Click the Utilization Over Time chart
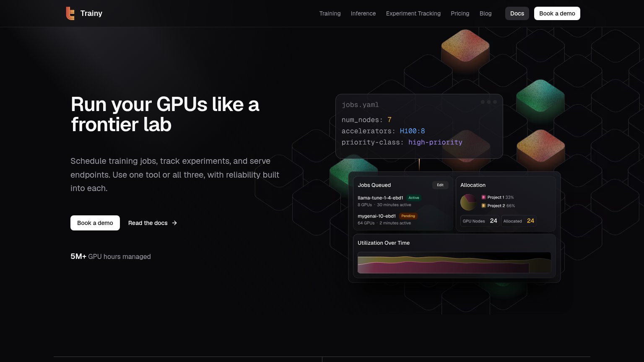Screen dimensions: 644x362 tap(454, 263)
